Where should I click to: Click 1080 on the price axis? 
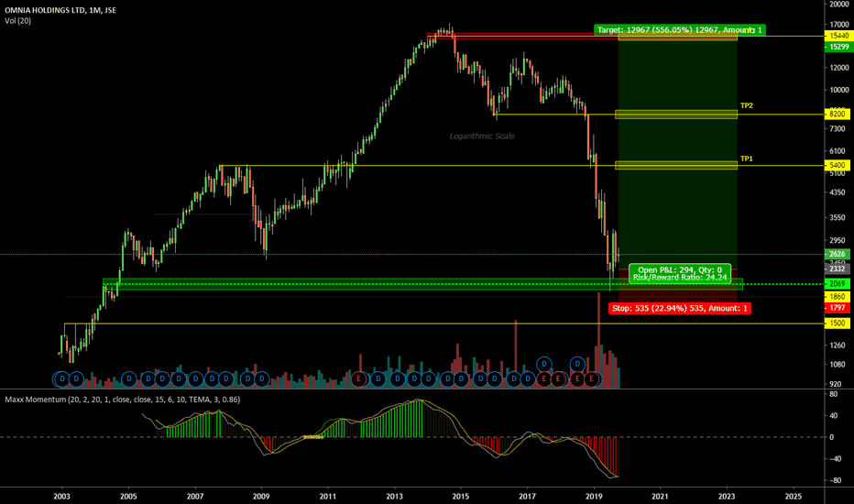(838, 364)
